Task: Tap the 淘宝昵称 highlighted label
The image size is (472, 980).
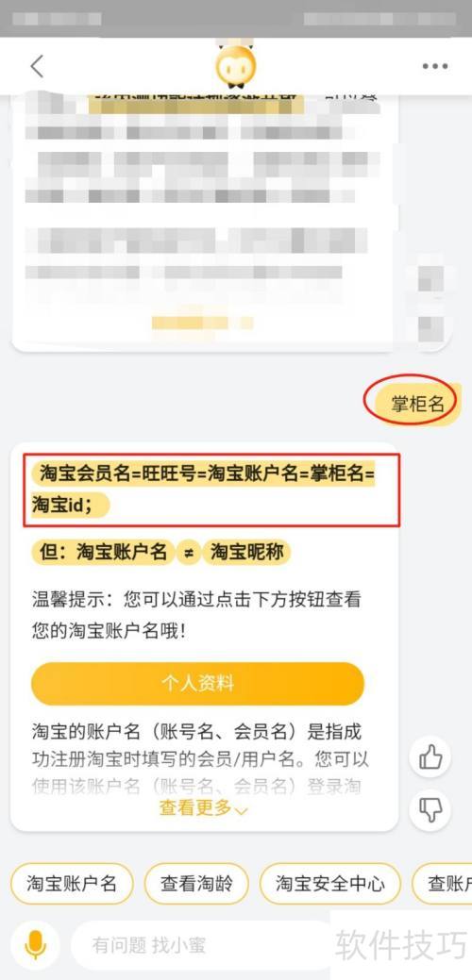Action: click(x=246, y=553)
